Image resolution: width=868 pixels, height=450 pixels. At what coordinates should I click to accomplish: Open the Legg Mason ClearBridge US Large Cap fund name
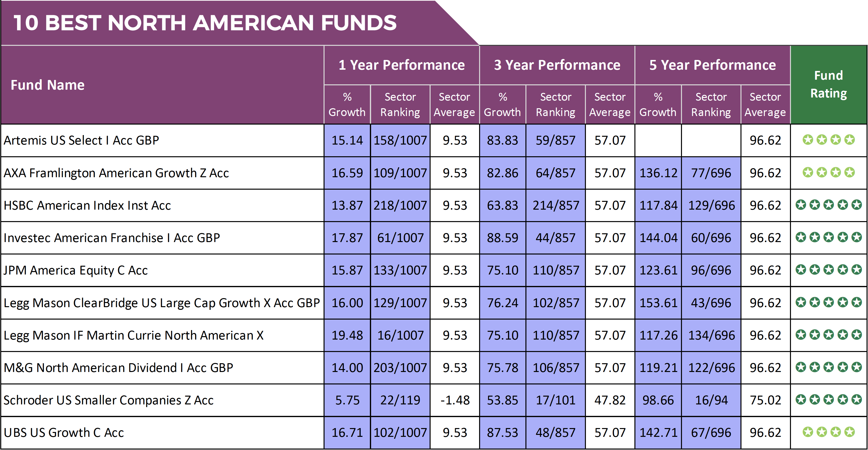pyautogui.click(x=161, y=303)
